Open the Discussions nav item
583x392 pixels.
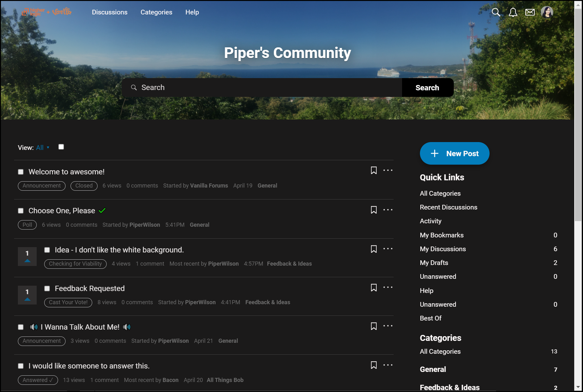coord(109,12)
